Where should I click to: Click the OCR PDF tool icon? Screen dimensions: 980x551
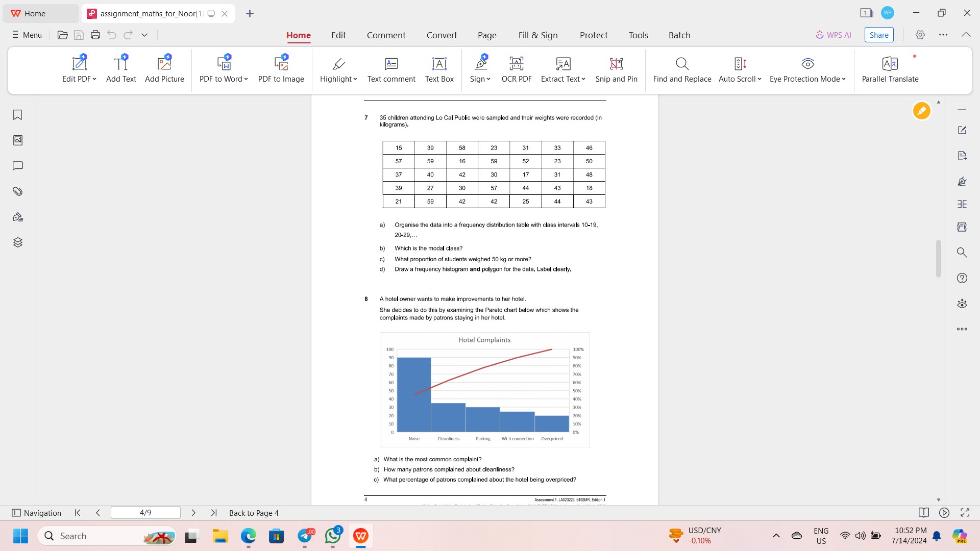tap(516, 64)
